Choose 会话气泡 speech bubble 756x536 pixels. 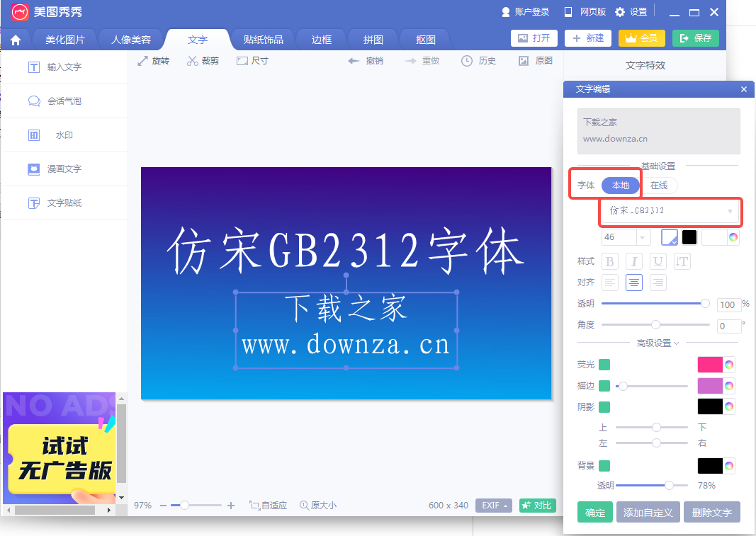pyautogui.click(x=64, y=101)
